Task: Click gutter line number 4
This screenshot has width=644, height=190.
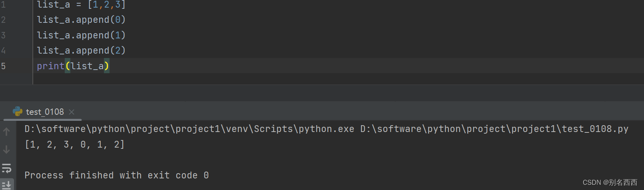Action: point(3,50)
